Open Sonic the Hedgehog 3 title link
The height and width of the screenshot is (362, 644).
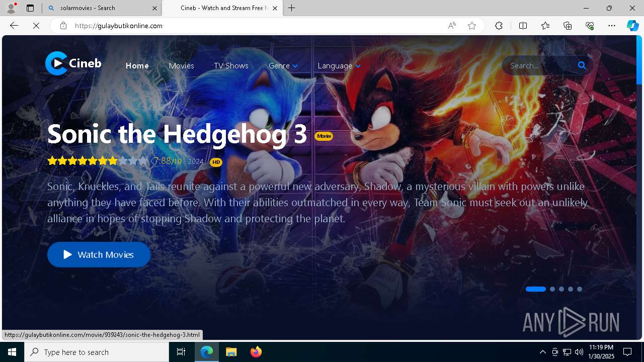[x=177, y=134]
